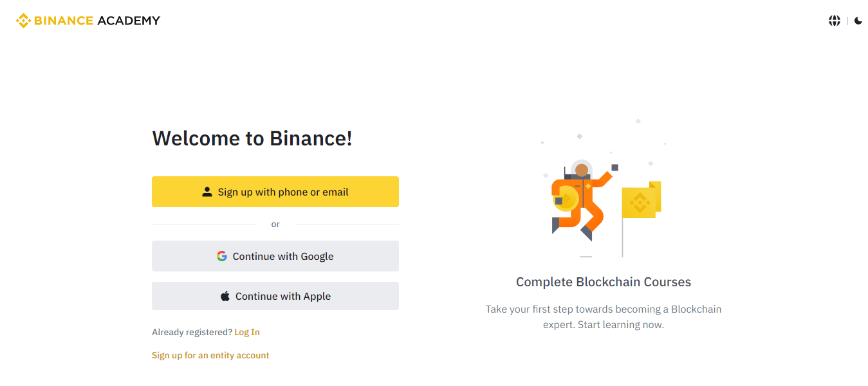This screenshot has width=868, height=386.
Task: Click the Binance diamond logo icon
Action: 23,21
